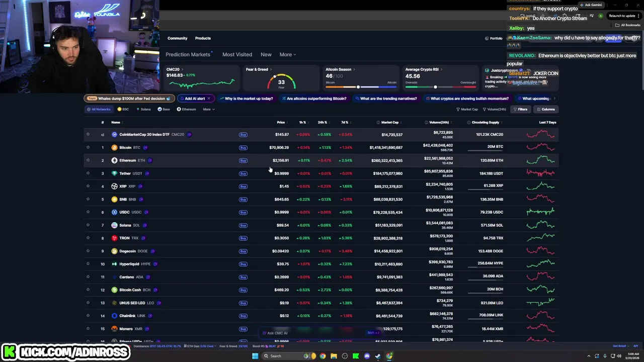Click the purple AI icon next to Ethereum ETH
The image size is (644, 362).
[x=150, y=160]
